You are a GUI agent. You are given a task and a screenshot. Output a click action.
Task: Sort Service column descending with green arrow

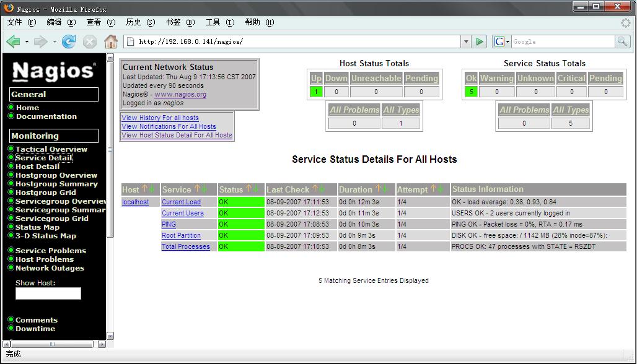pos(204,189)
